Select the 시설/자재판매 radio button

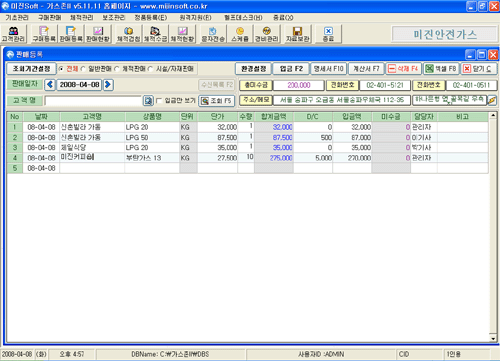151,69
